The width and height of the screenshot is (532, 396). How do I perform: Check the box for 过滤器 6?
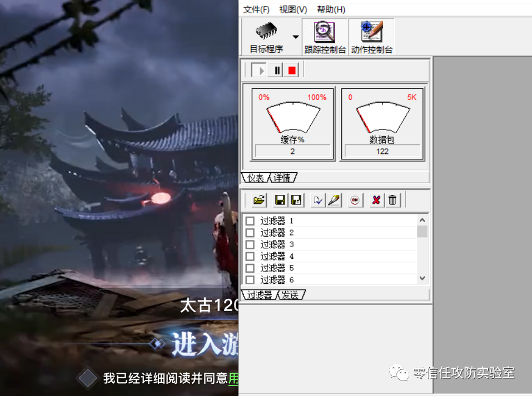click(250, 280)
